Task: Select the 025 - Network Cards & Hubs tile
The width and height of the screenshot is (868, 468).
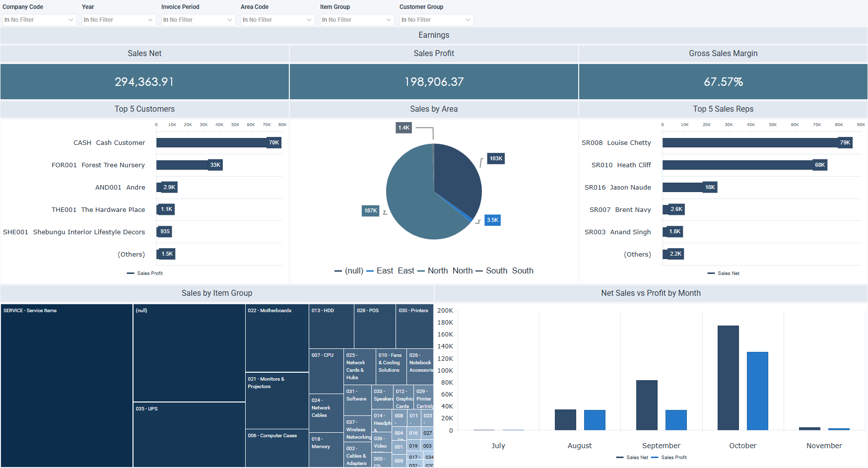Action: 360,367
